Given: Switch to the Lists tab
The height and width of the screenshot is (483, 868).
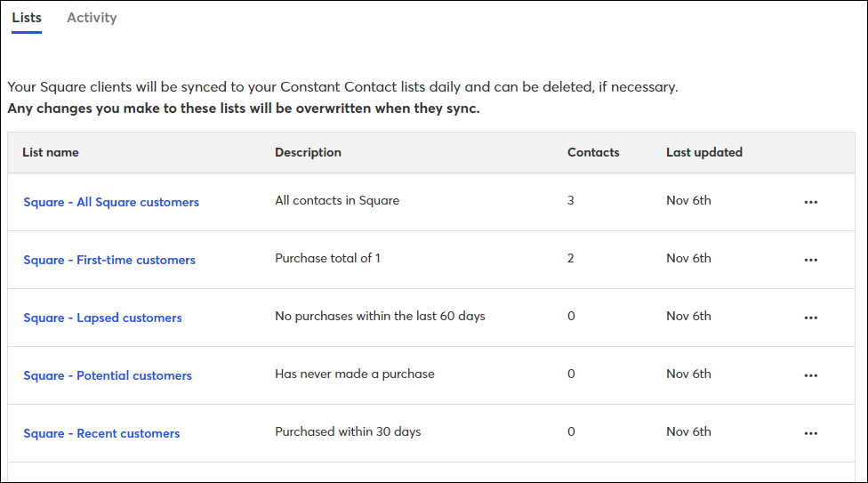Looking at the screenshot, I should point(27,18).
